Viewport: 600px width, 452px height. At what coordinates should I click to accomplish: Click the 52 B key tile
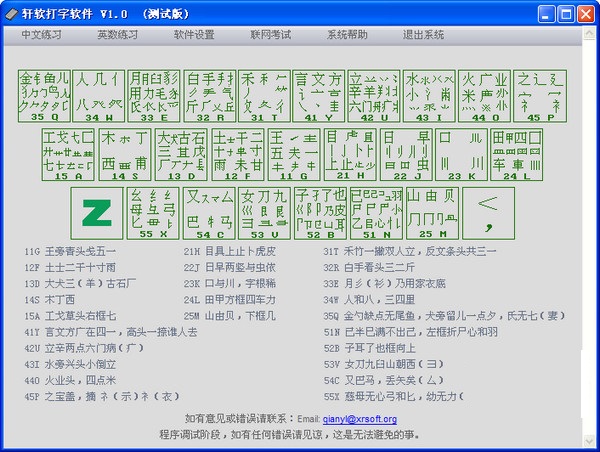tap(320, 213)
